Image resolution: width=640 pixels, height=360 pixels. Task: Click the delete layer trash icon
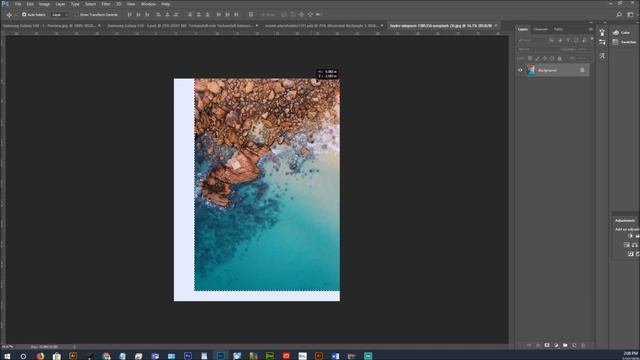coord(583,345)
